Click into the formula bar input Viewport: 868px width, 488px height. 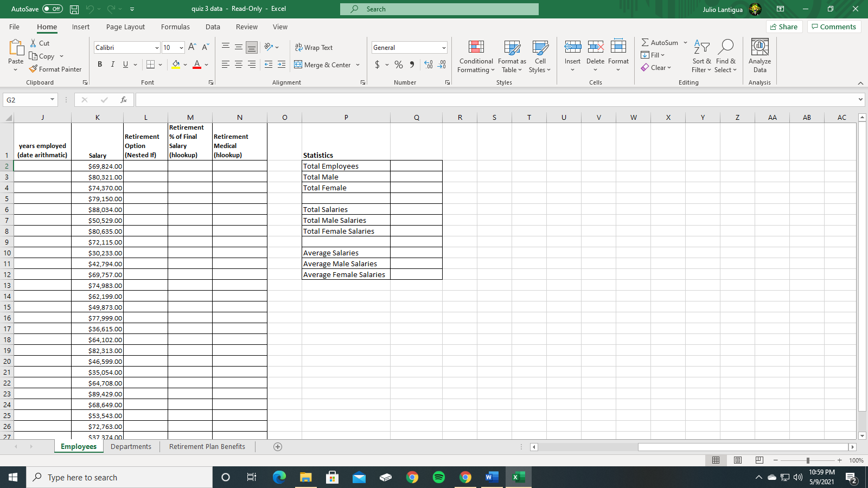pyautogui.click(x=496, y=100)
